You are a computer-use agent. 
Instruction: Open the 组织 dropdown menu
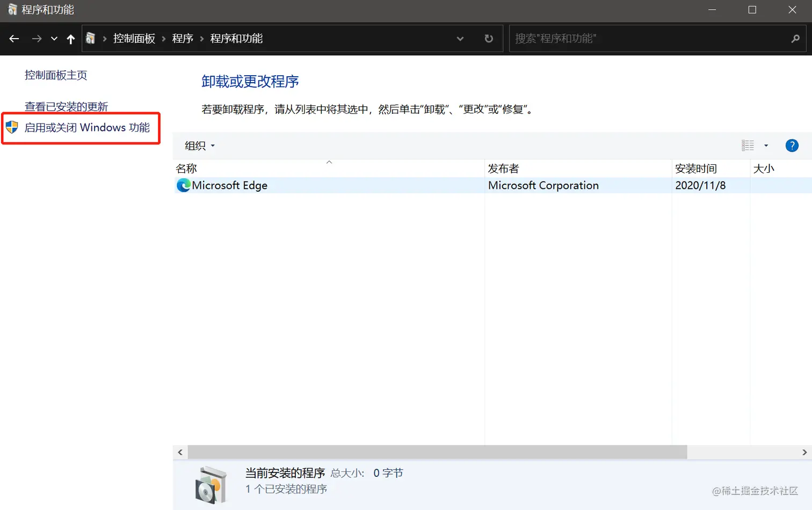pos(200,145)
